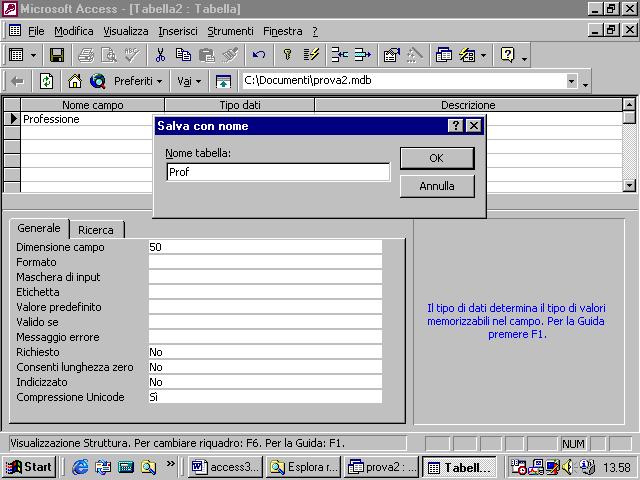
Task: Open the ? help menu
Action: point(315,31)
